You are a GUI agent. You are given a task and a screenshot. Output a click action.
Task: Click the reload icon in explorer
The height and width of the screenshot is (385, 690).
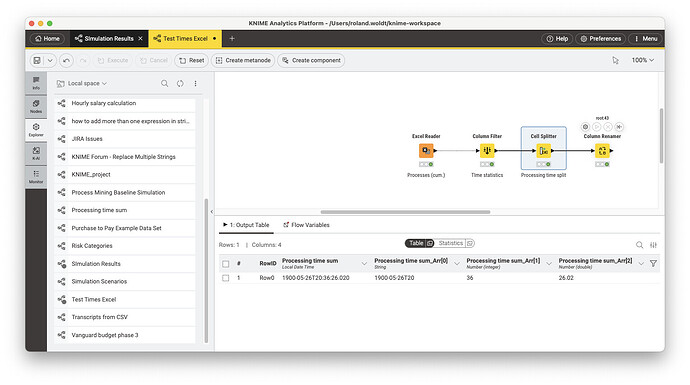tap(180, 83)
